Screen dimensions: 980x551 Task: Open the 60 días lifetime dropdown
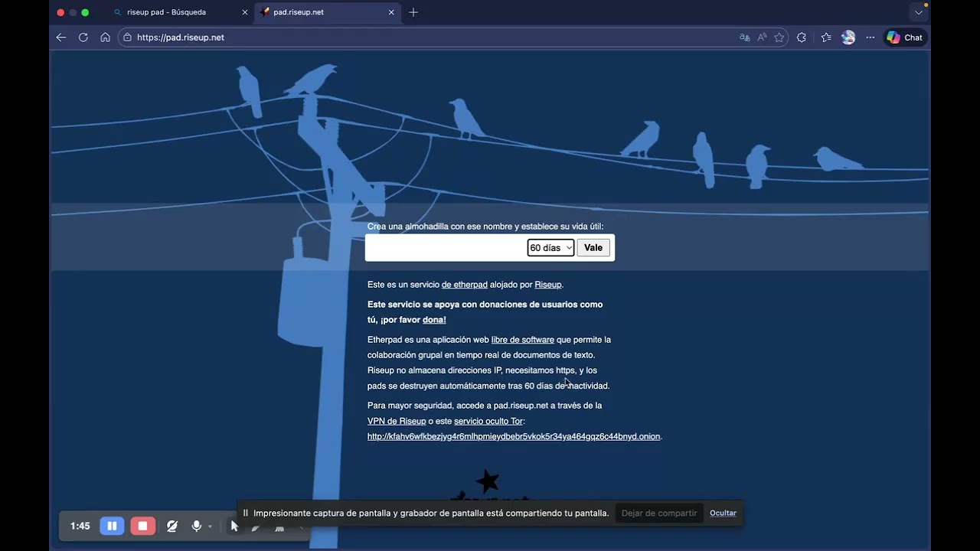pyautogui.click(x=550, y=248)
